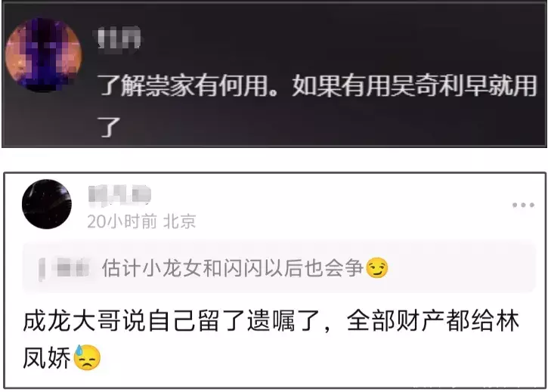Tap the sweating sad emoji after 凤娇
The width and height of the screenshot is (548, 392).
pyautogui.click(x=87, y=357)
